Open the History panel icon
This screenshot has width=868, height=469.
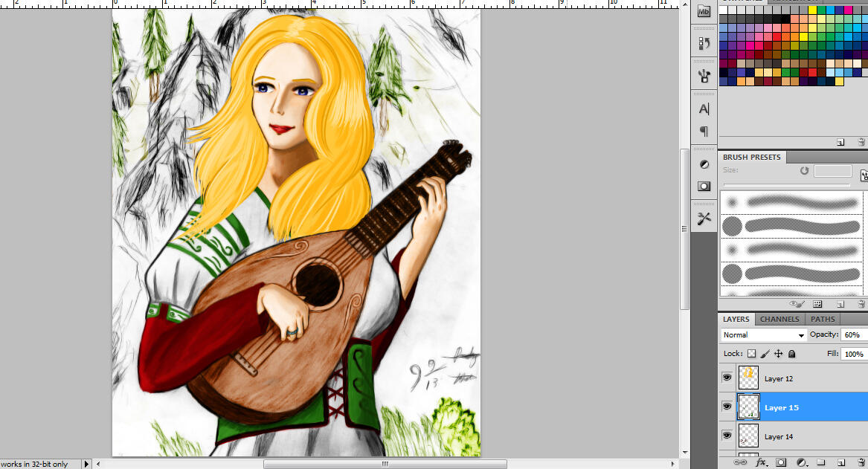coord(704,43)
